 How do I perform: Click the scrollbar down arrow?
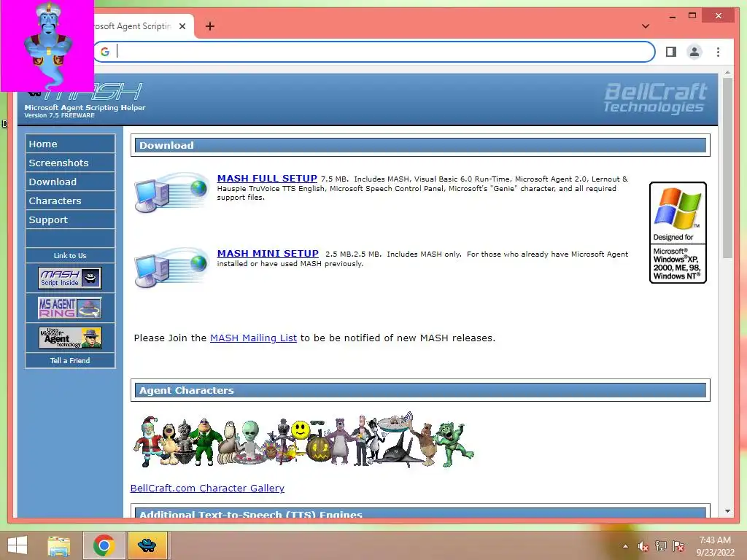[727, 511]
